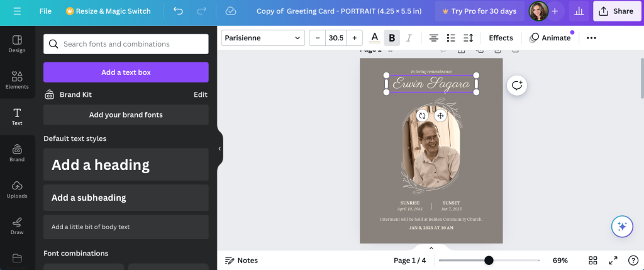Image resolution: width=644 pixels, height=270 pixels.
Task: Insert a little bit of body text
Action: coord(126,227)
